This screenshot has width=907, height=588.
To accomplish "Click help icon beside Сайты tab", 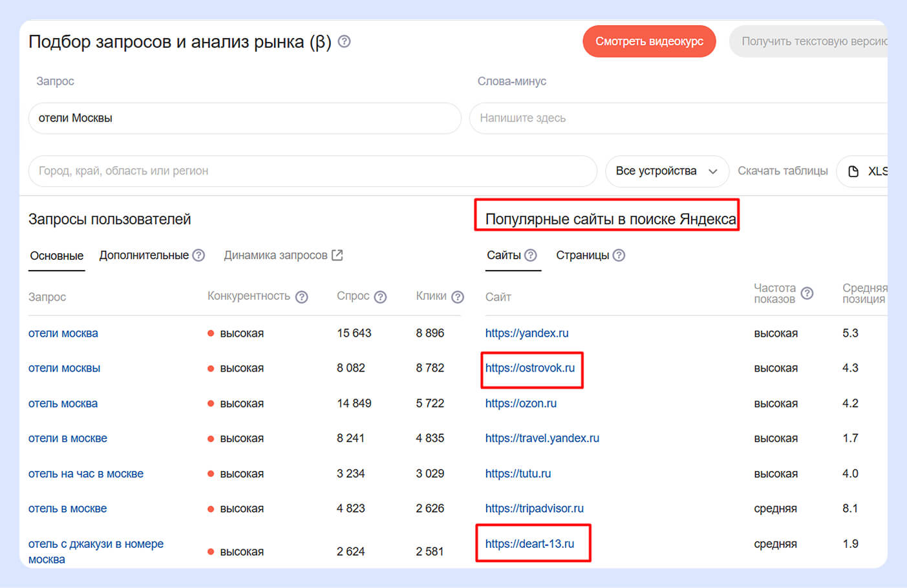I will 531,255.
